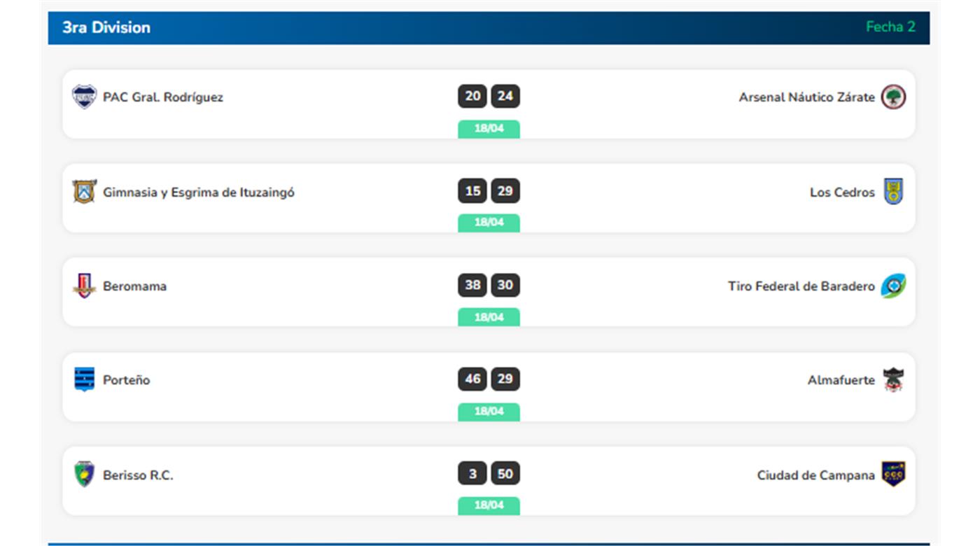Open the Ciudad de Campana badge
Screen dimensions: 980x546
pos(893,475)
